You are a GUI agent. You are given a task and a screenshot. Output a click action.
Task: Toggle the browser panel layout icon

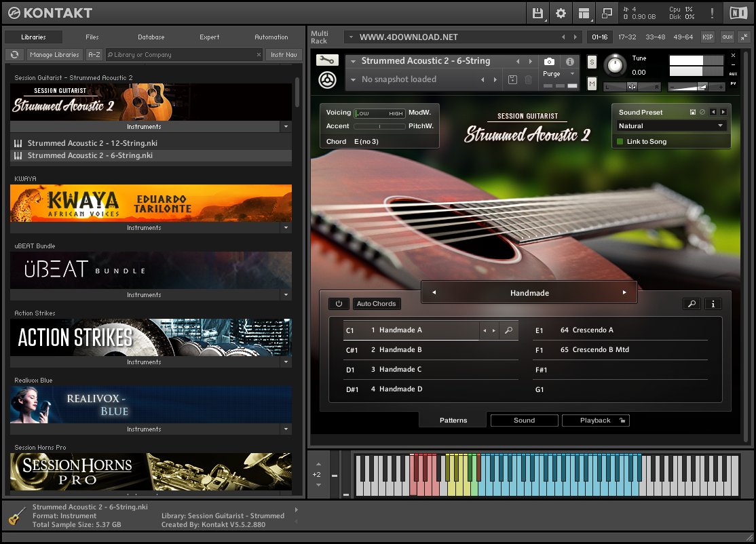click(x=584, y=14)
